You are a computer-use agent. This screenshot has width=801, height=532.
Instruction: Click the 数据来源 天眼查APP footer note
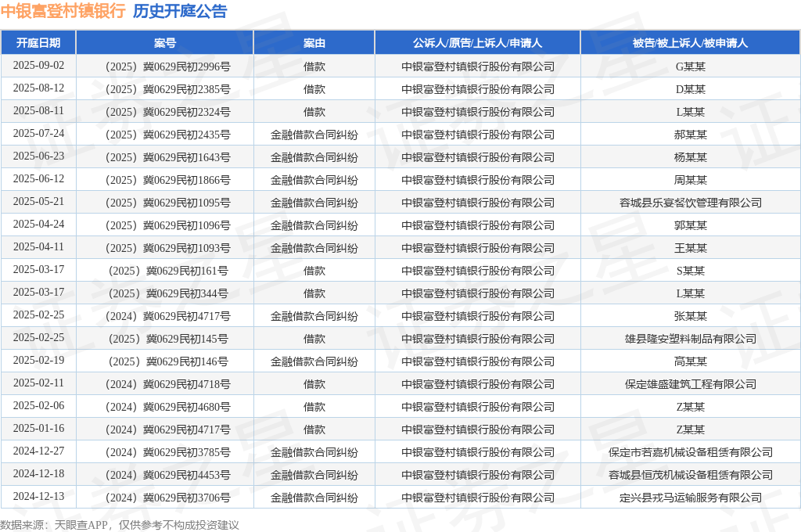(x=120, y=525)
